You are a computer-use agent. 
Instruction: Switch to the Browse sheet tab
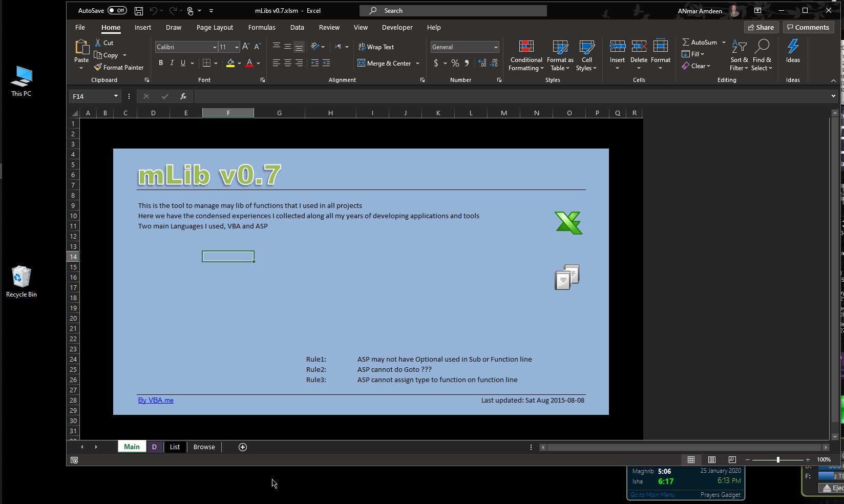point(204,447)
